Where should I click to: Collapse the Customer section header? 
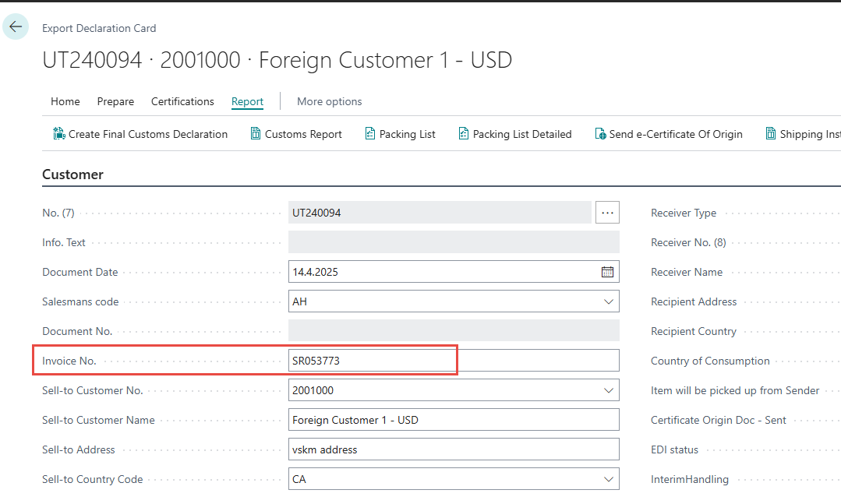coord(72,174)
